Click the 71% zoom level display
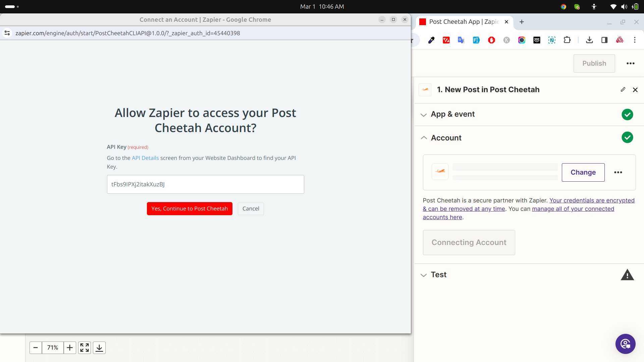The width and height of the screenshot is (644, 362). pos(53,348)
